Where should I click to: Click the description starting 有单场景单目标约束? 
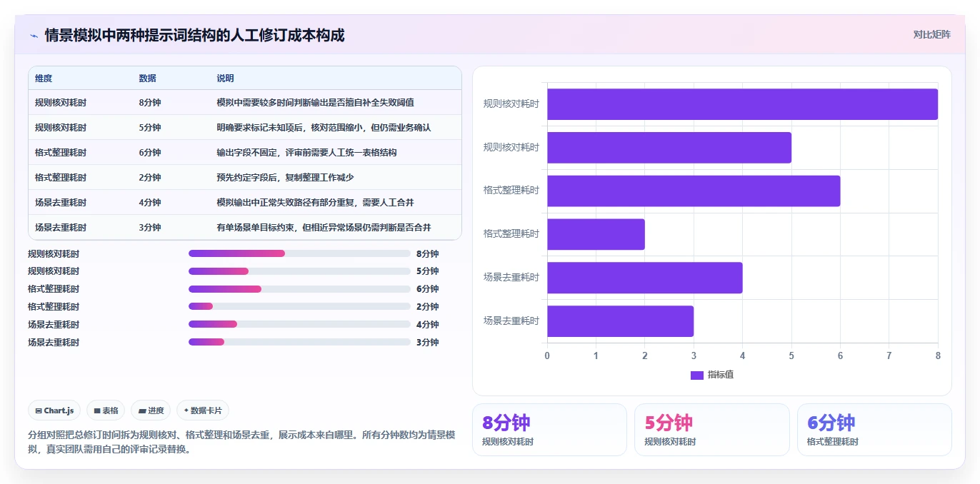click(324, 227)
